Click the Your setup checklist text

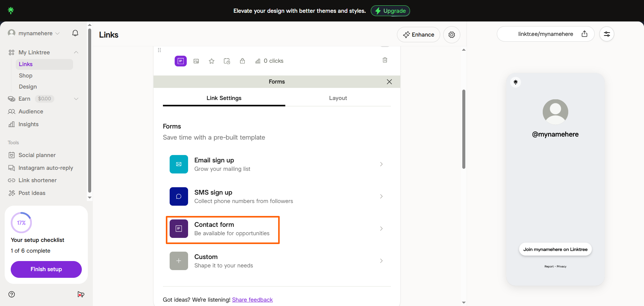(38, 240)
